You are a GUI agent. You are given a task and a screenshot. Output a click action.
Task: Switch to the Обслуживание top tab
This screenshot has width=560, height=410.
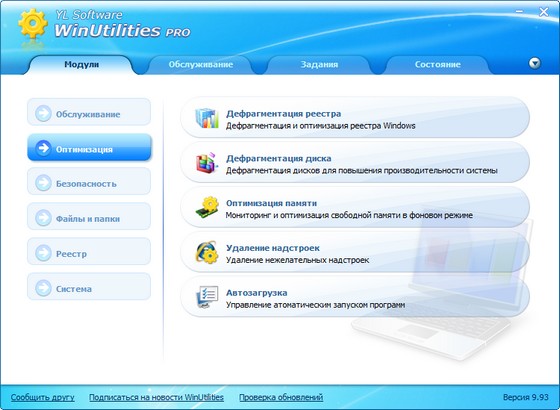coord(201,65)
